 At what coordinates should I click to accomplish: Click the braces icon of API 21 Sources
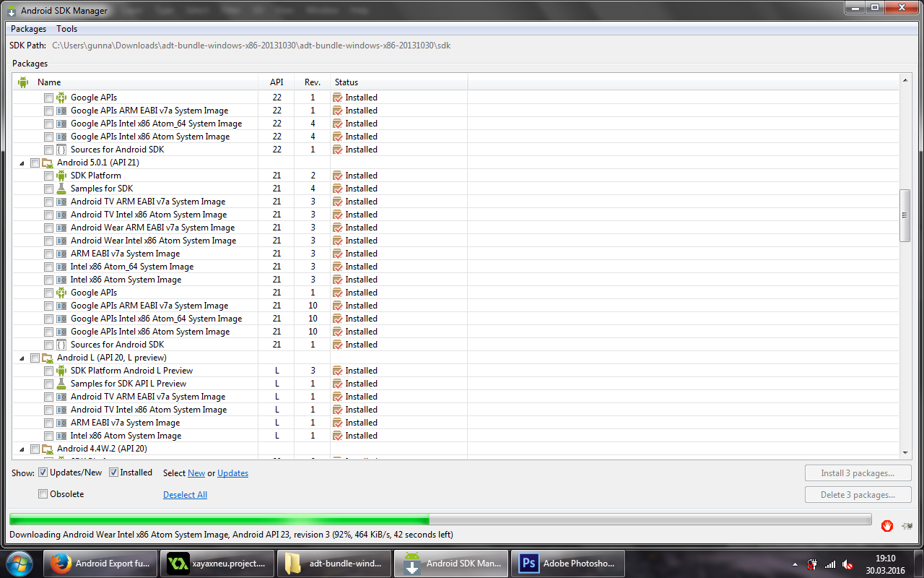point(61,345)
